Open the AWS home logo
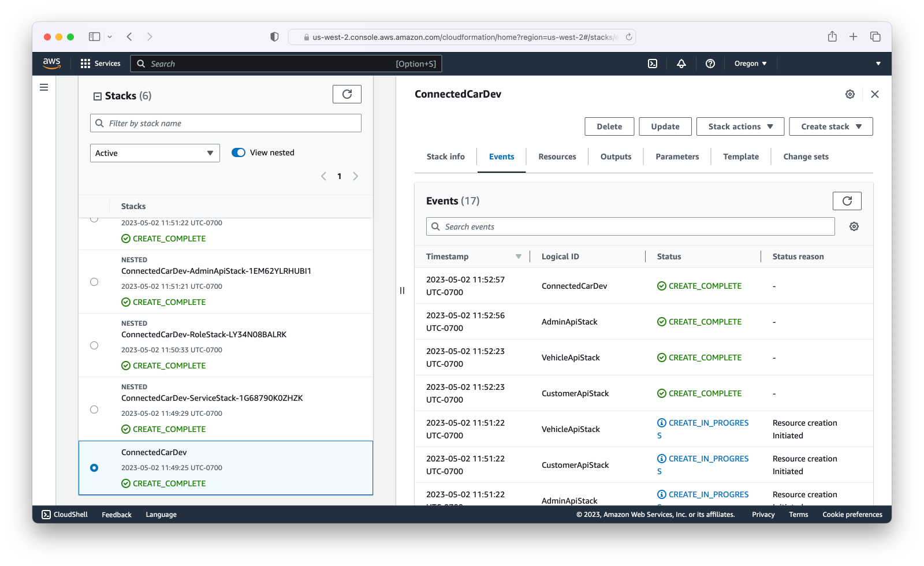This screenshot has height=566, width=924. [x=51, y=64]
